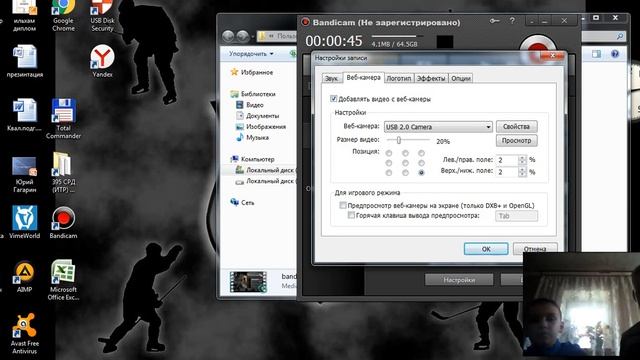Viewport: 640px width, 360px height.
Task: Launch AIMP player desktop shortcut
Action: tap(24, 276)
